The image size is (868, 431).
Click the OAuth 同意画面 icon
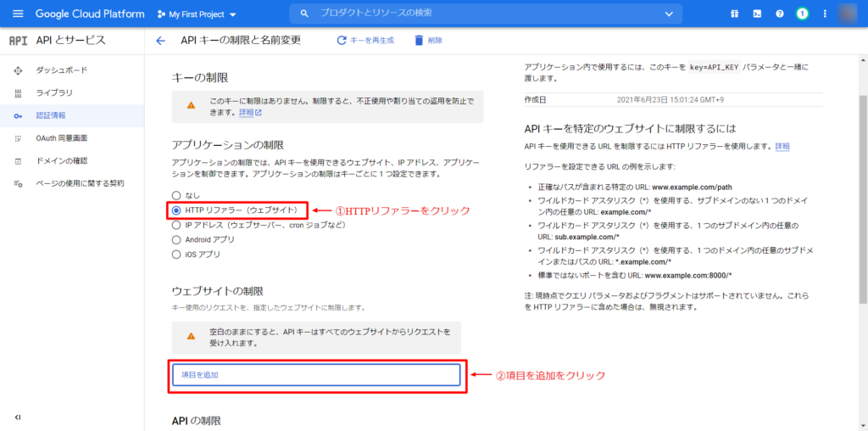pos(18,138)
